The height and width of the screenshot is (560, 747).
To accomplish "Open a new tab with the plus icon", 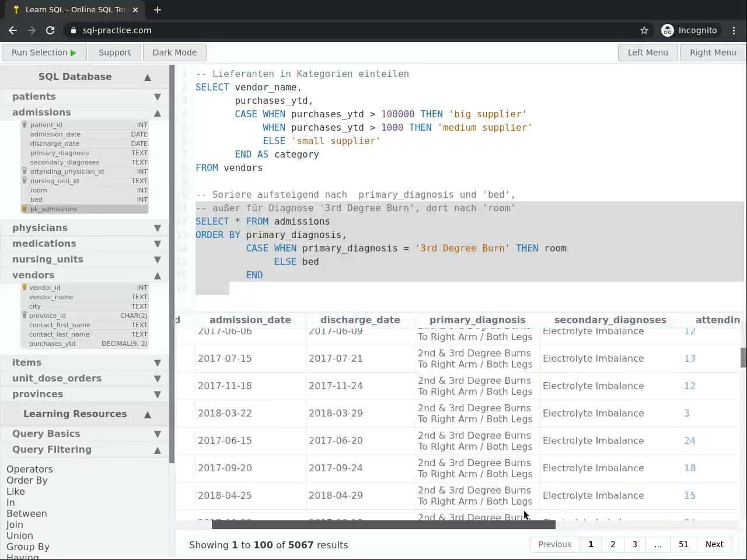I will [x=158, y=10].
